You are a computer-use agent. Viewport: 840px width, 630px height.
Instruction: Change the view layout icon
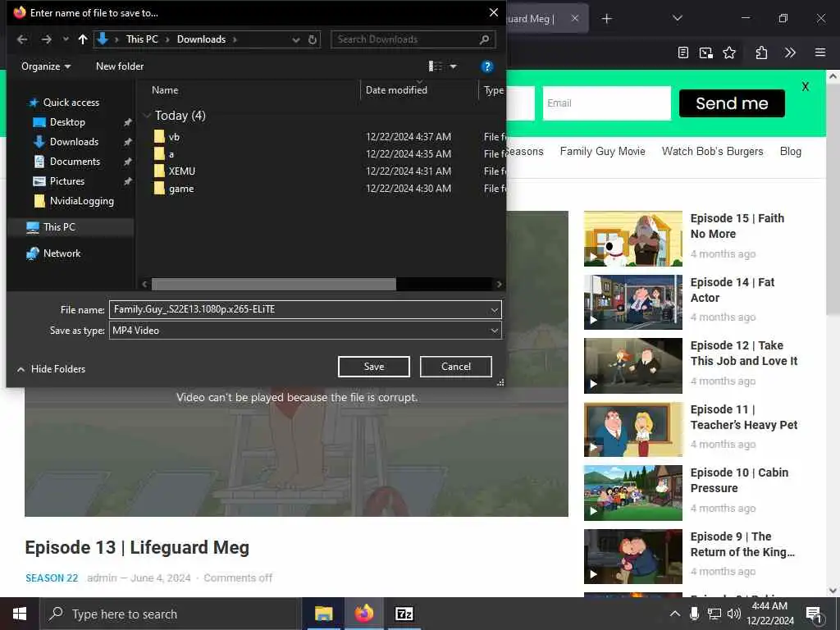[x=435, y=66]
